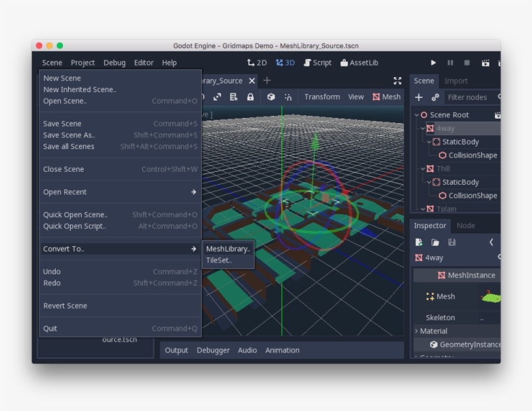Switch to the 2D workspace
The width and height of the screenshot is (532, 411).
coord(257,63)
